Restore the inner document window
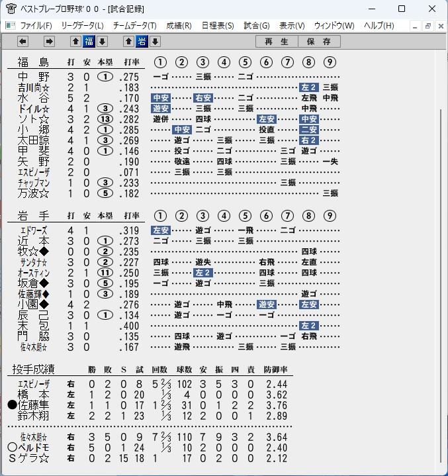Viewport: 448px width, 476px height. tap(428, 26)
